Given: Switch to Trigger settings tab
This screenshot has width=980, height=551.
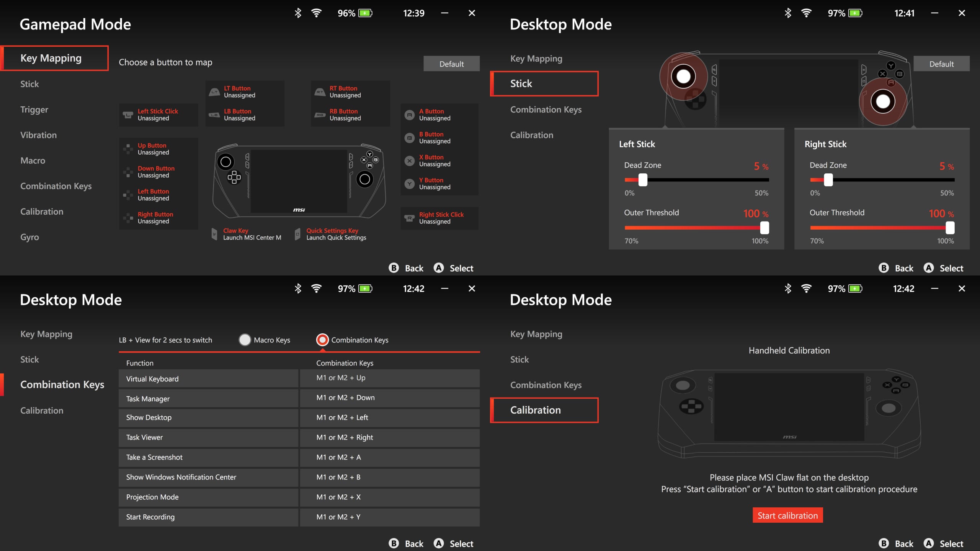Looking at the screenshot, I should 34,110.
